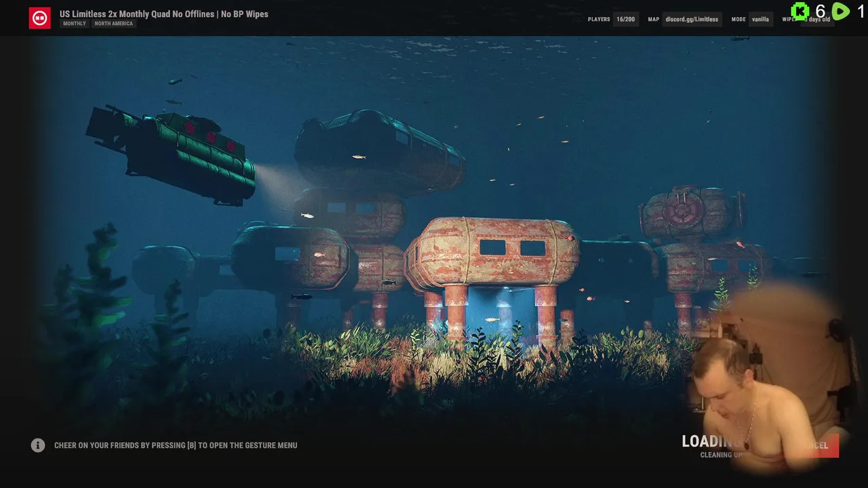Image resolution: width=868 pixels, height=488 pixels.
Task: Click the server title US Limitless
Action: [164, 14]
